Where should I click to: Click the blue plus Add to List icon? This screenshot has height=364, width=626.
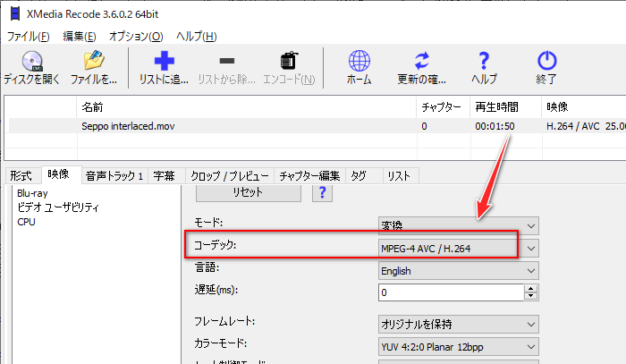[x=164, y=61]
